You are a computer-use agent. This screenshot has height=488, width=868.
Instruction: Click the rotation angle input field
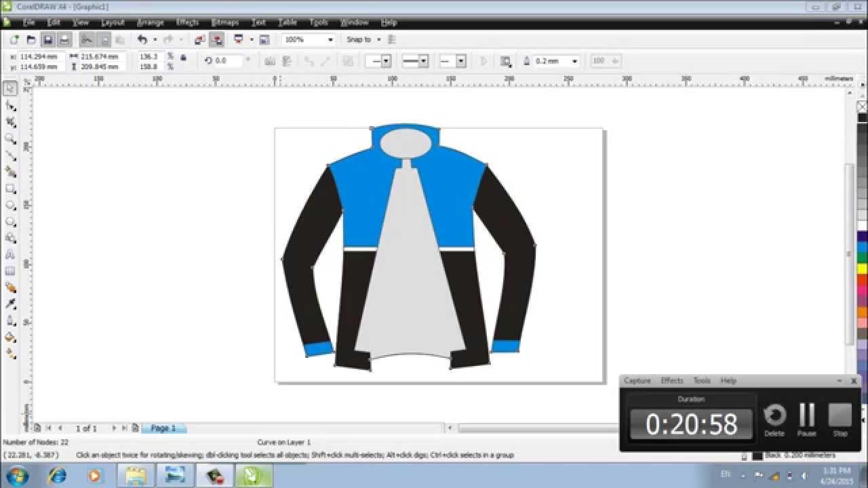click(228, 61)
